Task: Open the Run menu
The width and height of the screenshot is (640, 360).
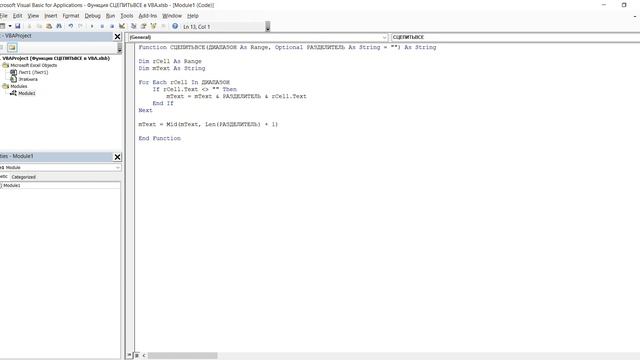Action: tap(110, 16)
